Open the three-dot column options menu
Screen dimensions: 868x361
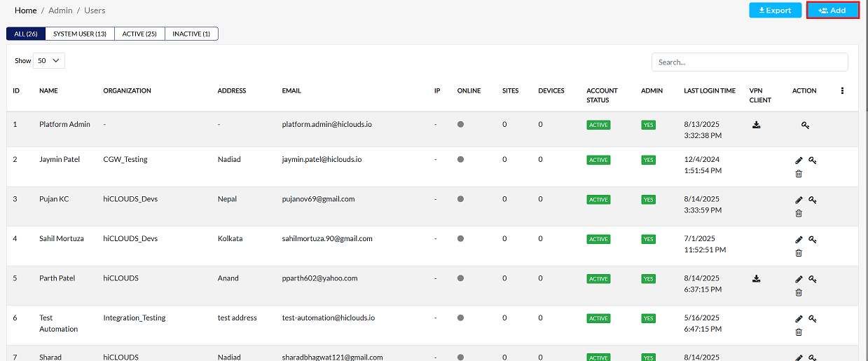click(x=842, y=90)
